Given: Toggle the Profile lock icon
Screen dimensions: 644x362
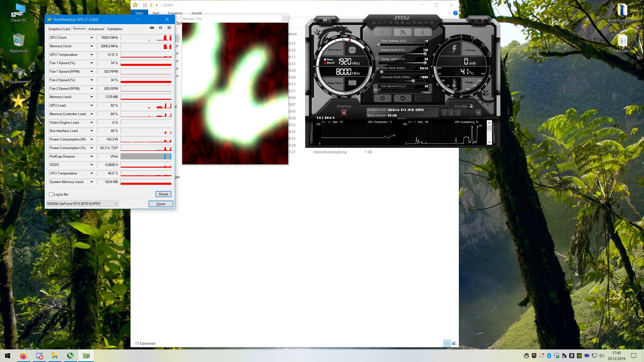Looking at the screenshot, I should pos(471,106).
